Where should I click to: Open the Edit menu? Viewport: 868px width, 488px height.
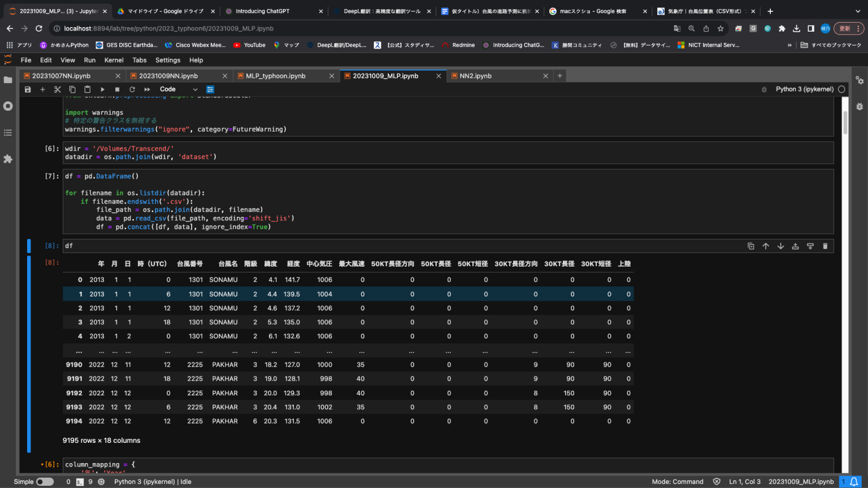pos(46,60)
